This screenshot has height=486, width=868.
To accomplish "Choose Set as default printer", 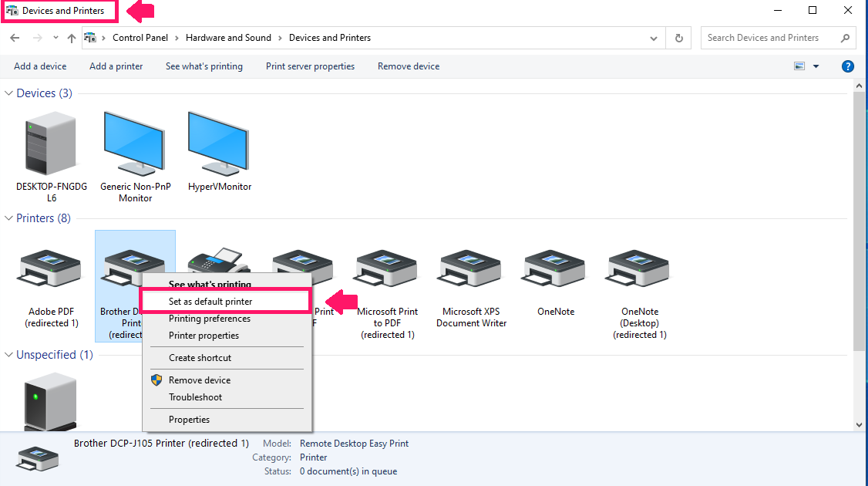I will 225,302.
